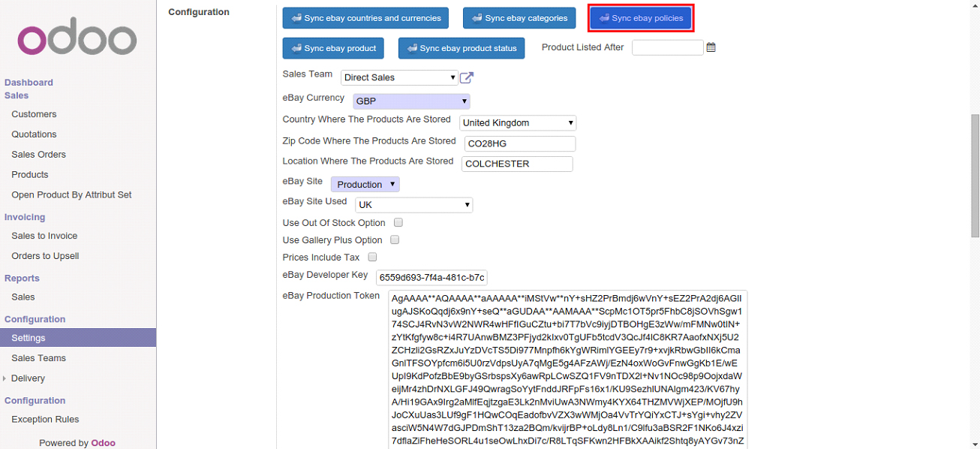Viewport: 980px width, 449px height.
Task: Click the Configuration header above Exception Rules
Action: tap(35, 401)
